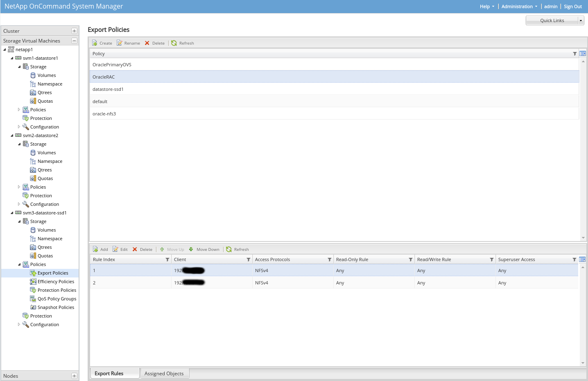Select export rule with index 2
Viewport: 588px width, 381px height.
coord(334,283)
